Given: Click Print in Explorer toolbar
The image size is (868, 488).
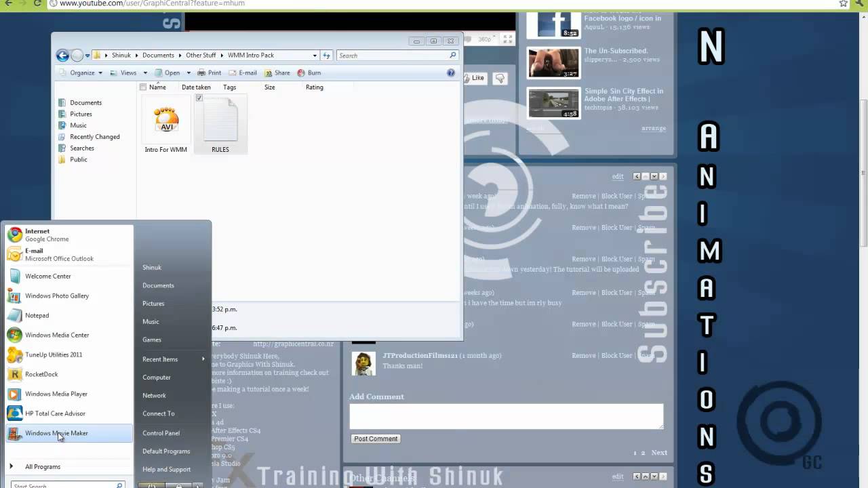Looking at the screenshot, I should tap(209, 73).
